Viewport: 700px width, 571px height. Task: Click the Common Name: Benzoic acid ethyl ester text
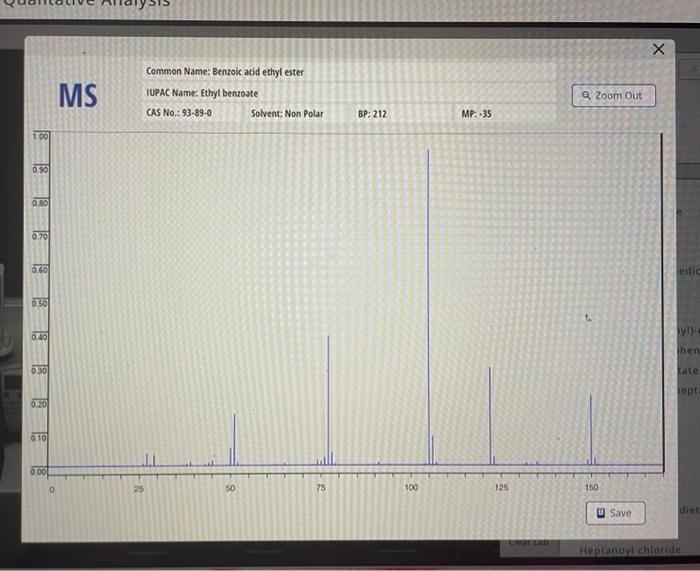225,71
